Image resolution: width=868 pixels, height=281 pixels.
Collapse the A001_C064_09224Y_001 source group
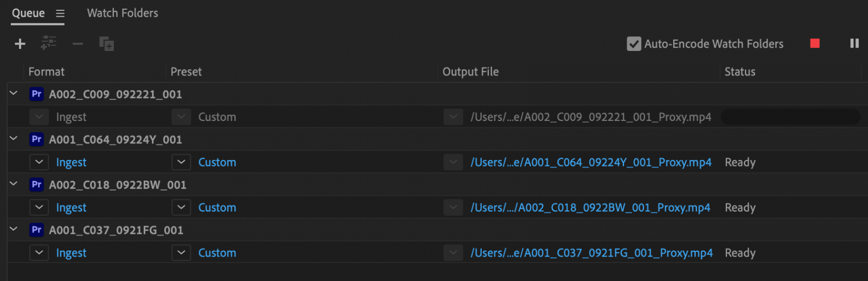point(14,139)
